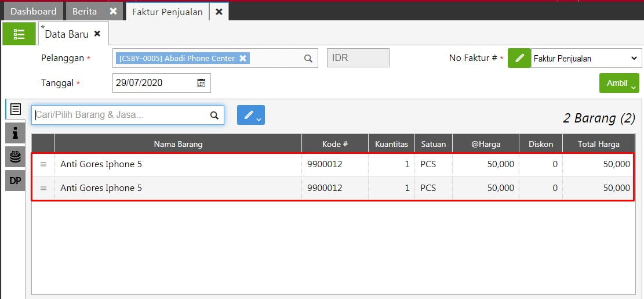Close the Data Baru tab
Image resolution: width=644 pixels, height=299 pixels.
(x=97, y=34)
